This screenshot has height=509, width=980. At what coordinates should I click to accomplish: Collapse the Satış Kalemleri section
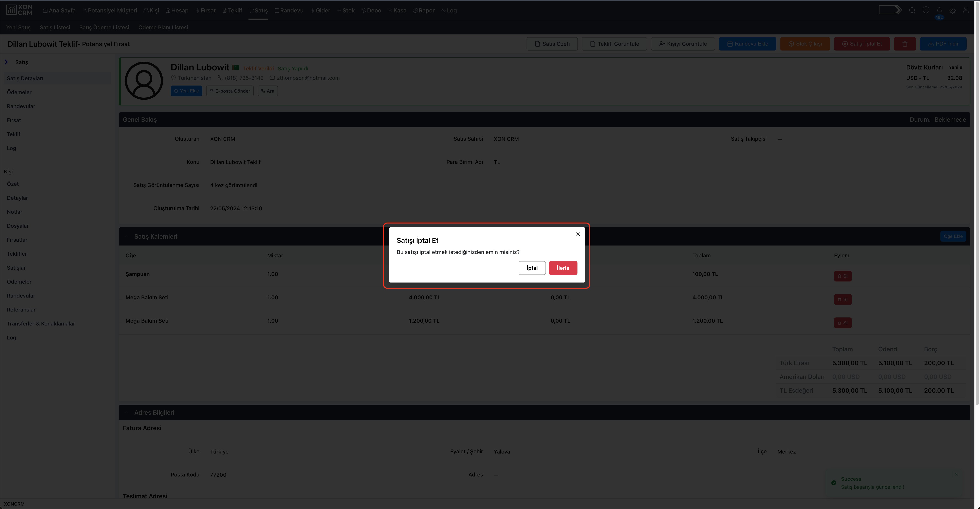(x=127, y=236)
